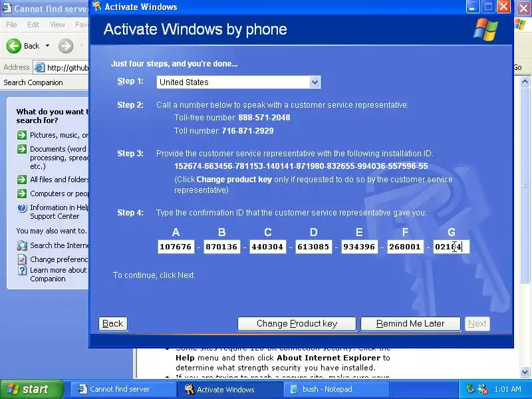Click the toll number 716-871-2929
532x399 pixels.
pyautogui.click(x=247, y=131)
